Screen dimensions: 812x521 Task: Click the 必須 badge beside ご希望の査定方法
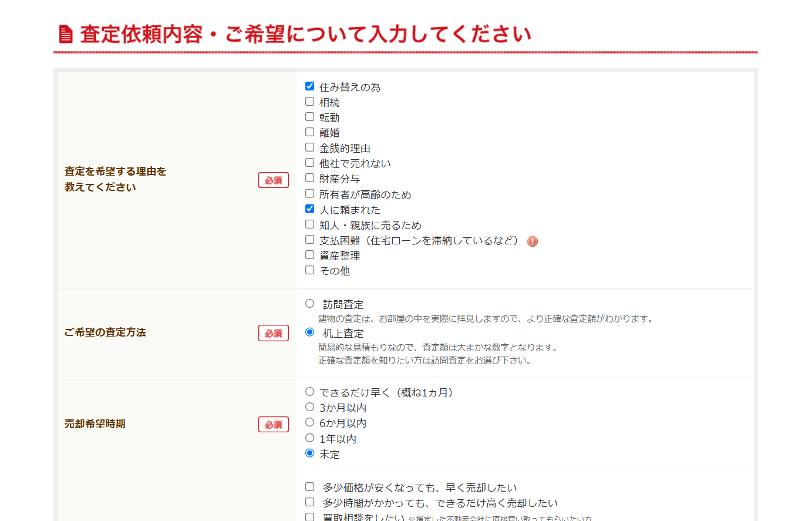274,333
